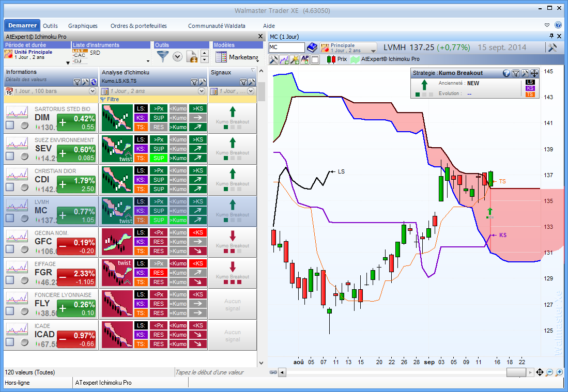Open the heart-shaped dropdown at top right
The width and height of the screenshot is (568, 392).
tap(547, 25)
